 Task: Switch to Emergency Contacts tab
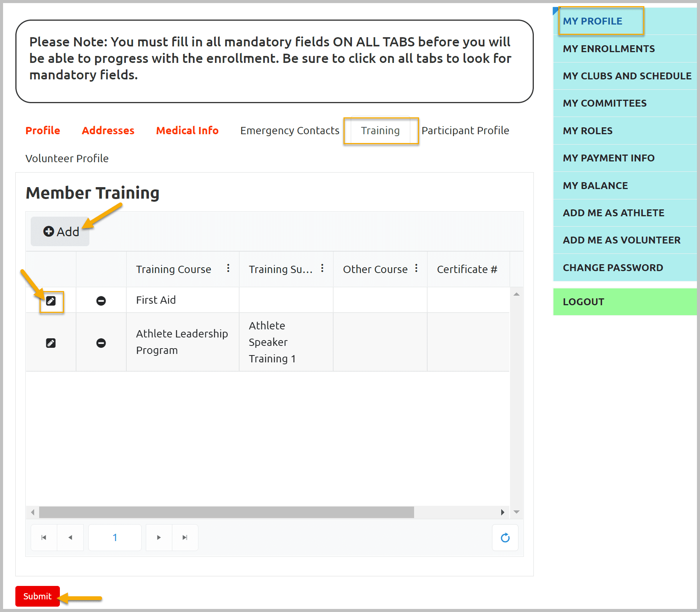pyautogui.click(x=290, y=130)
